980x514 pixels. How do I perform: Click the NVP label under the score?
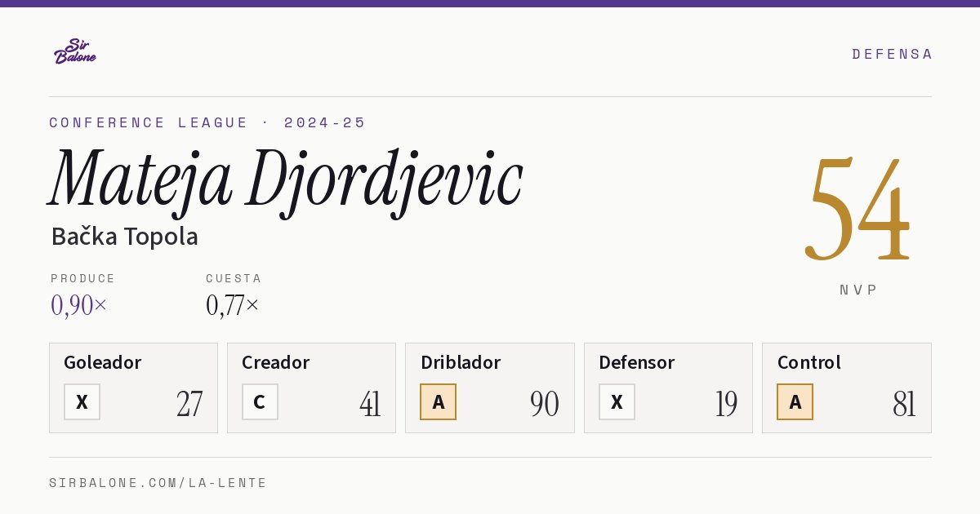click(858, 290)
